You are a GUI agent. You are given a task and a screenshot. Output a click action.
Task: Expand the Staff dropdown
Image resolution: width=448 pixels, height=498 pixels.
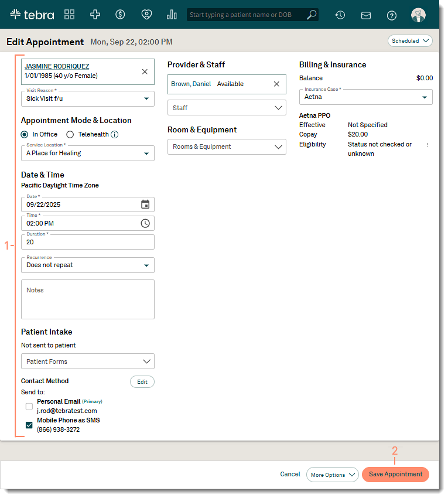227,108
